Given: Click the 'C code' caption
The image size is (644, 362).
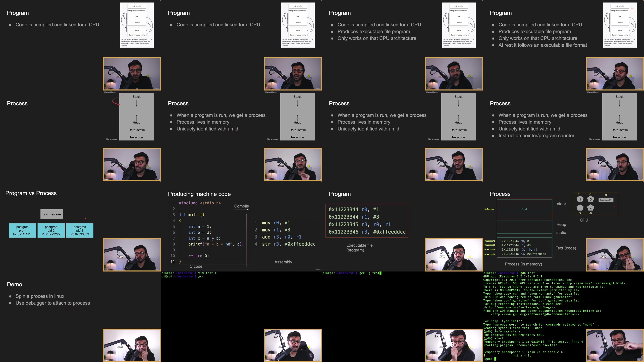Looking at the screenshot, I should coord(196,266).
